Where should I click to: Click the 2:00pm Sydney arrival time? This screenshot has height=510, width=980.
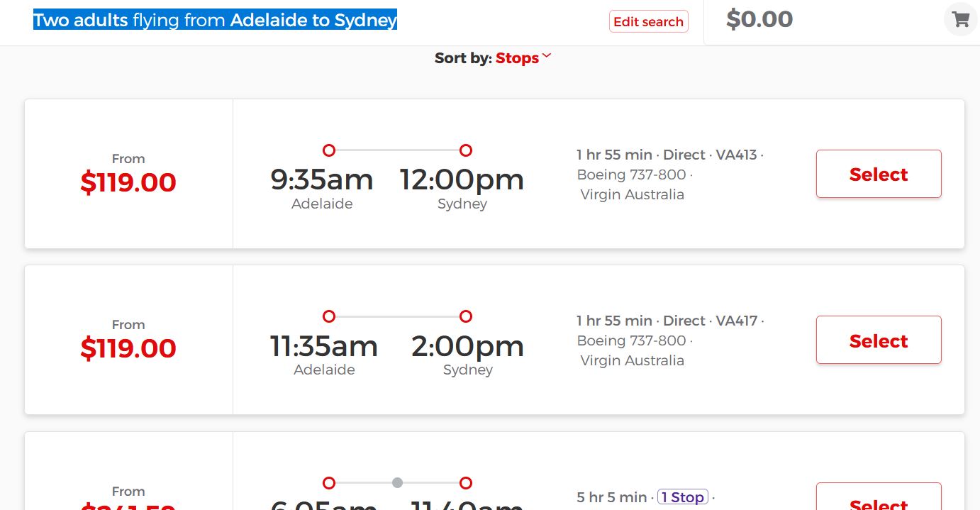467,346
